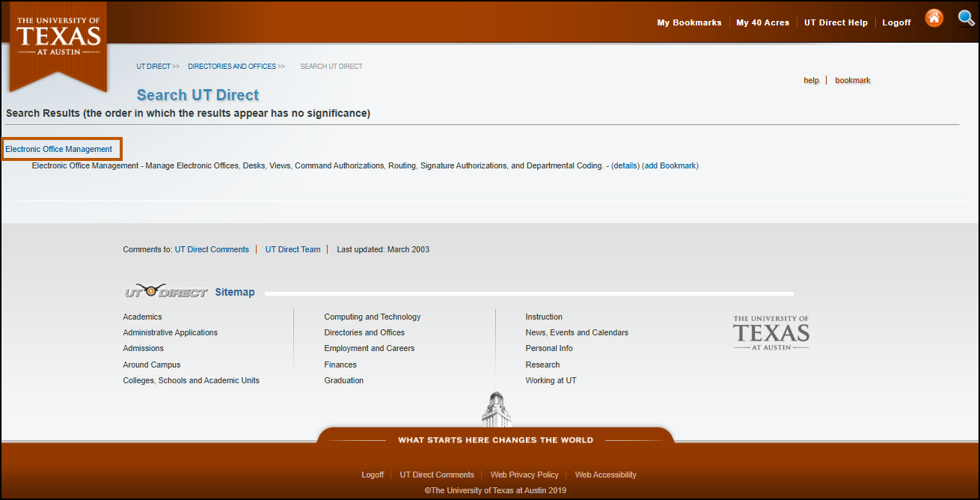Open search with the magnifying glass icon
Image resolution: width=980 pixels, height=500 pixels.
point(967,18)
